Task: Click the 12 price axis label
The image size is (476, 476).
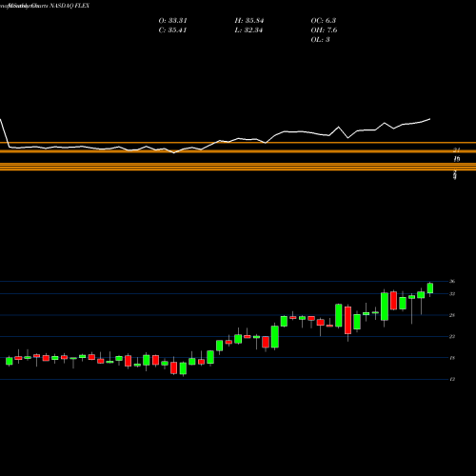Action: (452, 379)
